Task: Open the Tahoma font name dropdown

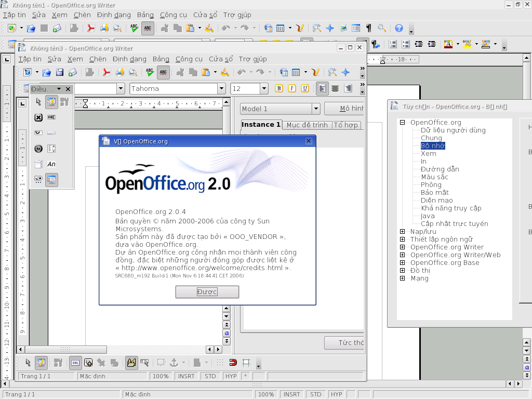Action: click(x=221, y=89)
